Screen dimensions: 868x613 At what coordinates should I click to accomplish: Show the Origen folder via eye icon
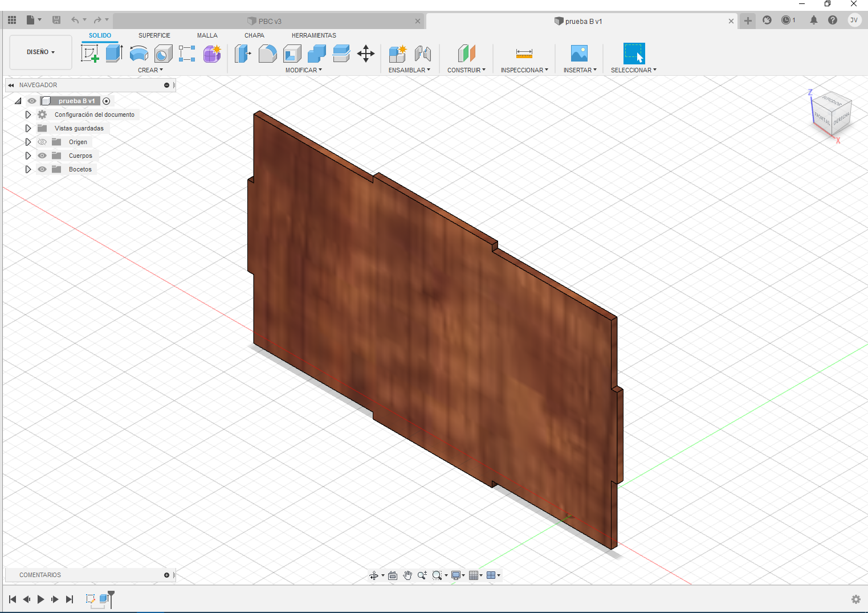[42, 142]
